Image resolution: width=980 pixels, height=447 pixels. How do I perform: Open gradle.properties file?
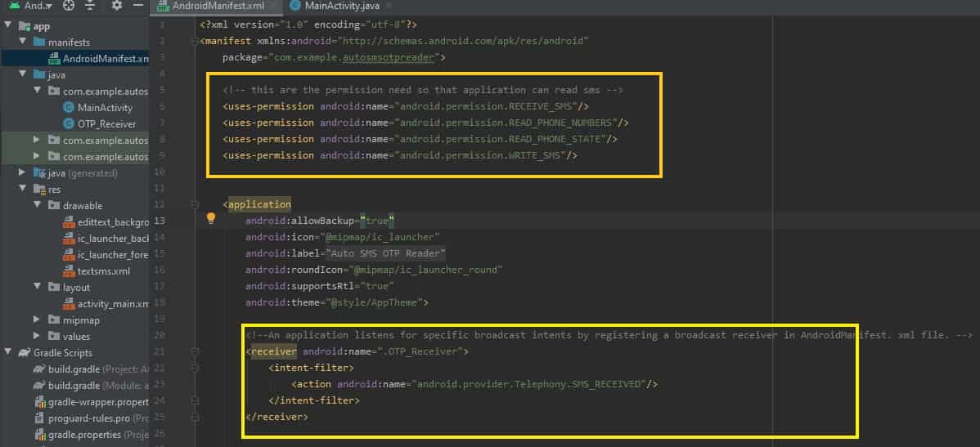pos(98,435)
